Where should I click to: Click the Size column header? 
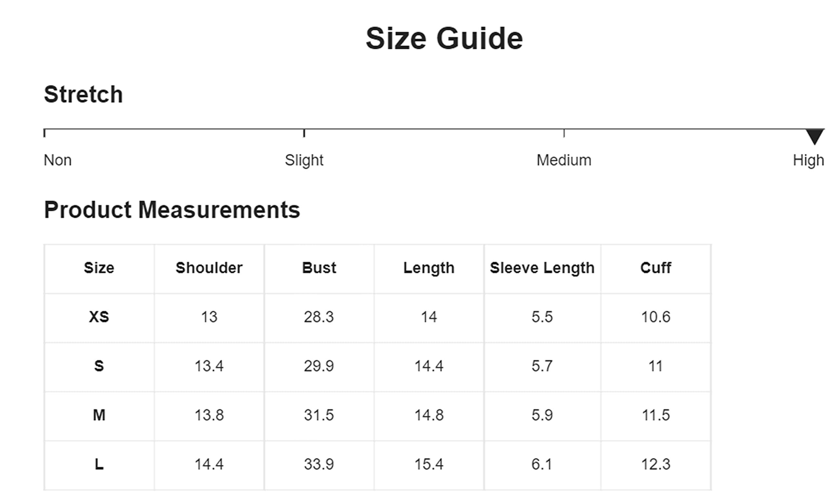[99, 268]
